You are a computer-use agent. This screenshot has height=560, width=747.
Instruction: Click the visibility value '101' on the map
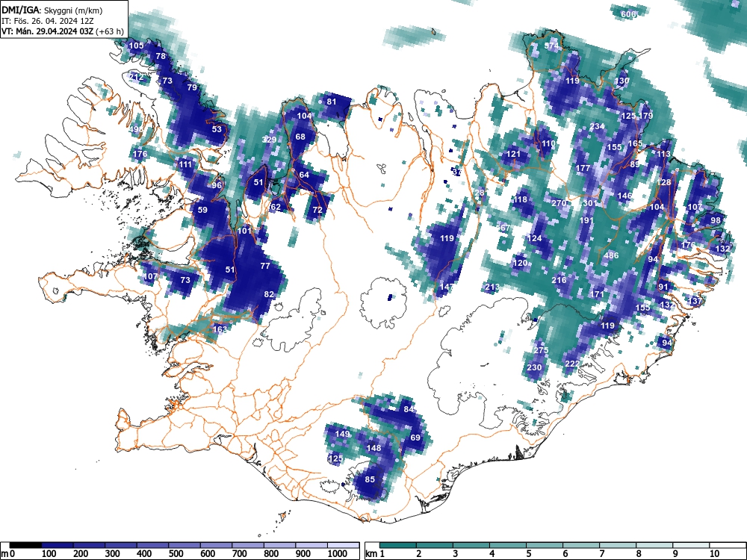tap(244, 231)
